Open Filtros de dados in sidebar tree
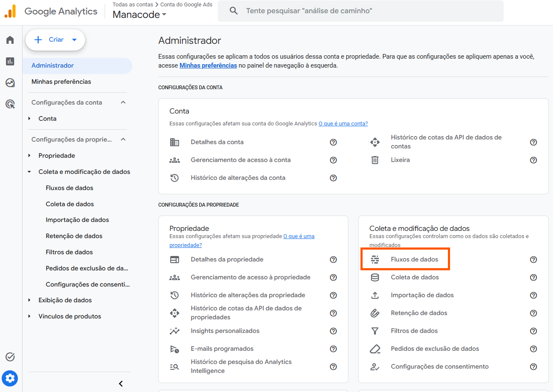Screen dimensions: 553x392 pyautogui.click(x=69, y=252)
